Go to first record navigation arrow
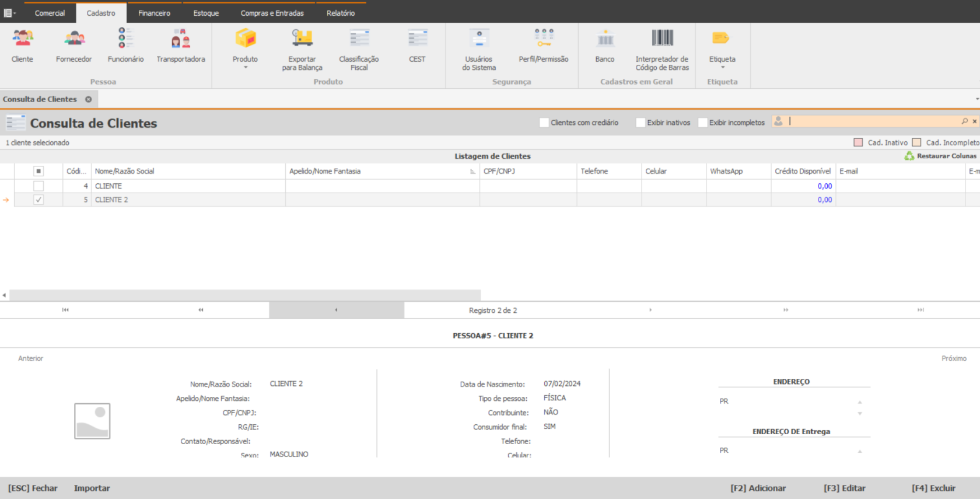Image resolution: width=980 pixels, height=499 pixels. click(65, 310)
